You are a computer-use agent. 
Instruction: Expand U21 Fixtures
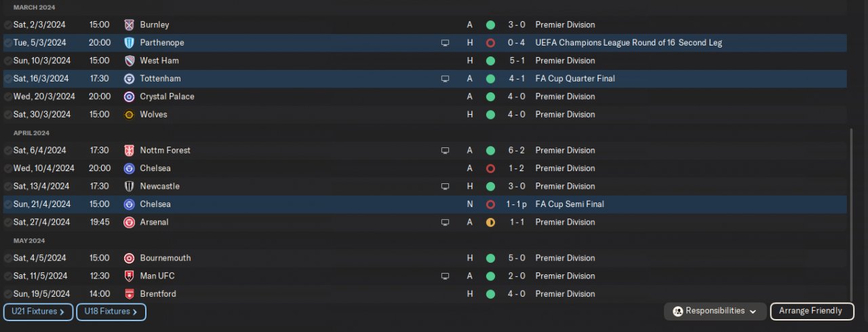coord(38,312)
